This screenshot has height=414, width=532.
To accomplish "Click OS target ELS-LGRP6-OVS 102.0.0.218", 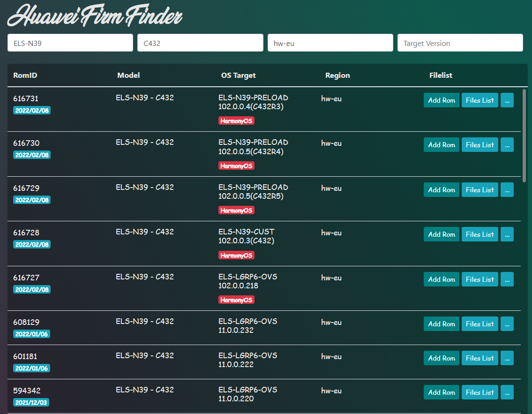I will (247, 281).
